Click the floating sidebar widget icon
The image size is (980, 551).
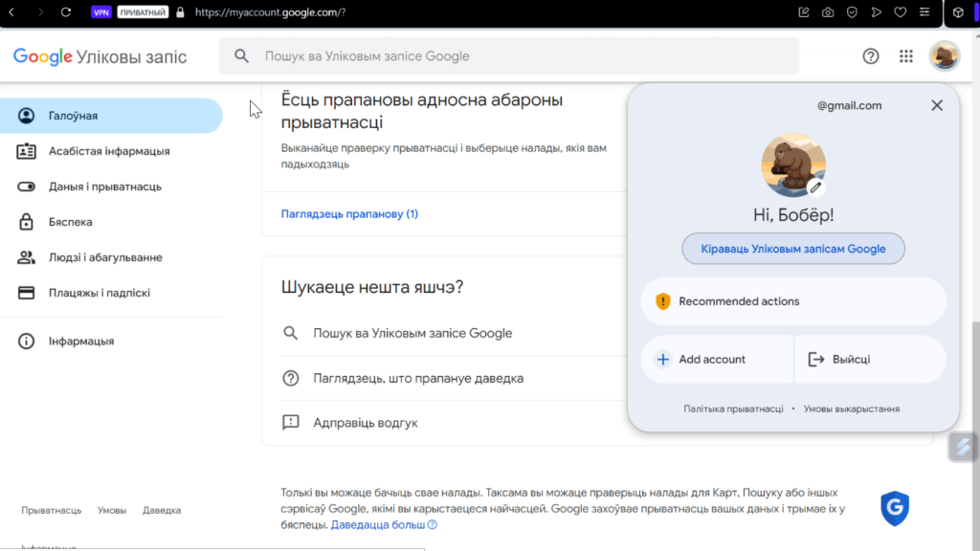click(963, 447)
